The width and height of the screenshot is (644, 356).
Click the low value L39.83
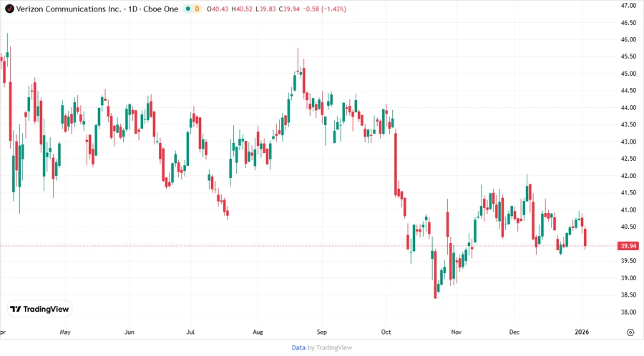pos(265,9)
